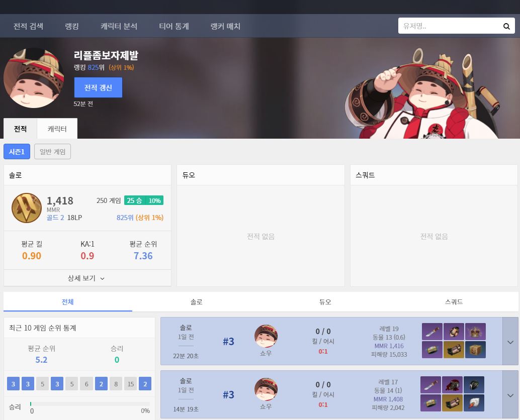Click the 전적 갱신 refresh button
Viewport: 520px width, 420px height.
tap(98, 87)
